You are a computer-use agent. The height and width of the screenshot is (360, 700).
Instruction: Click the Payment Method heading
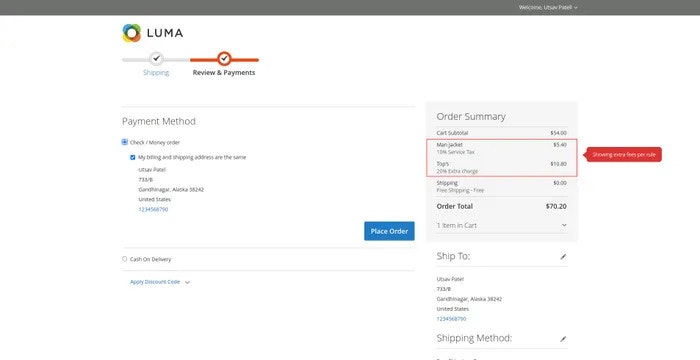click(158, 121)
